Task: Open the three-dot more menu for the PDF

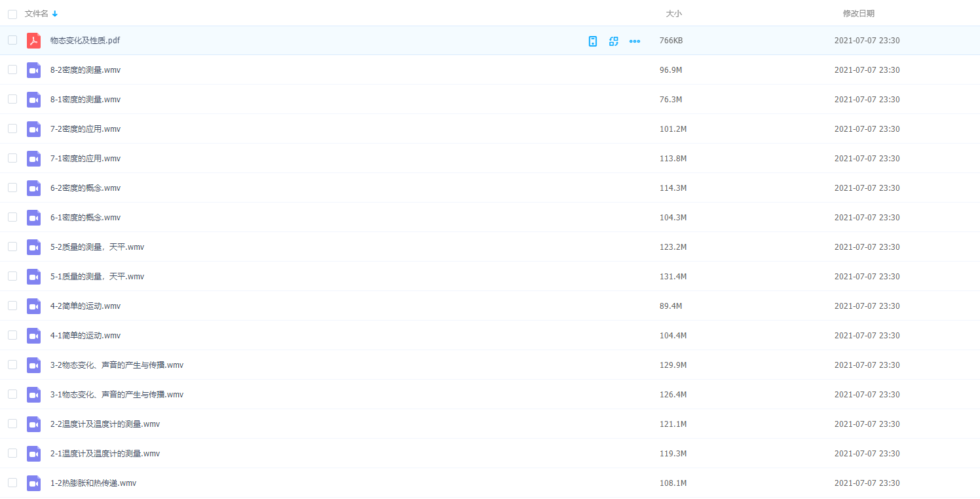Action: tap(635, 41)
